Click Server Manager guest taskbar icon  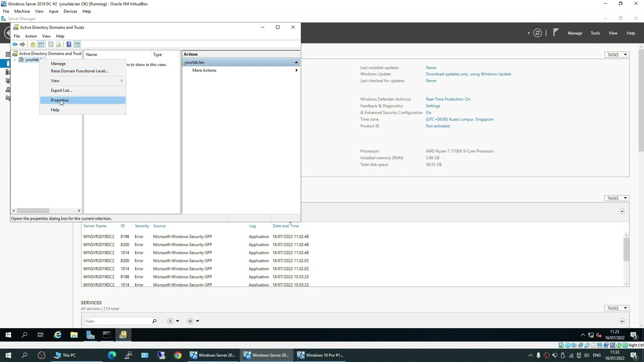pyautogui.click(x=90, y=335)
